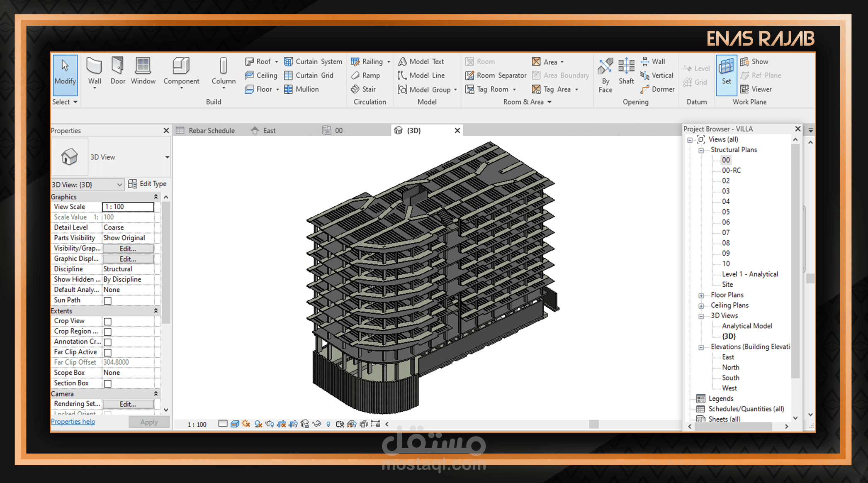Screen dimensions: 868x483
Task: Enable the Section Box checkbox
Action: 108,383
